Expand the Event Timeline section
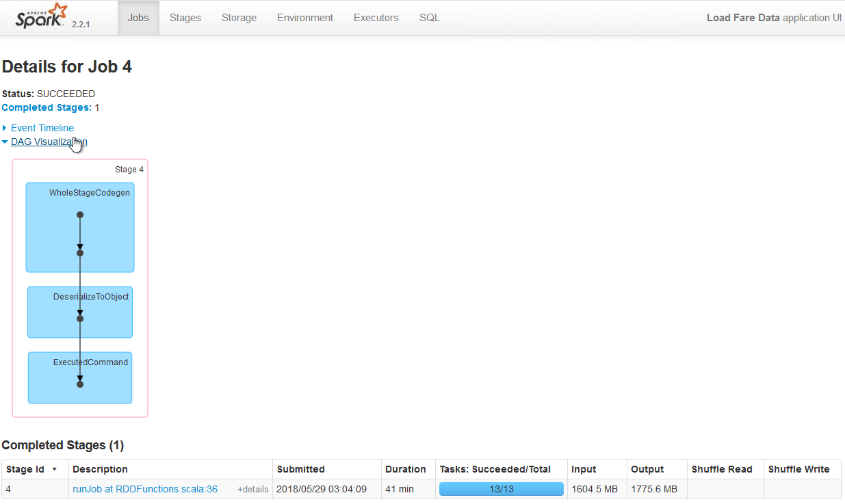The image size is (845, 504). [x=42, y=128]
